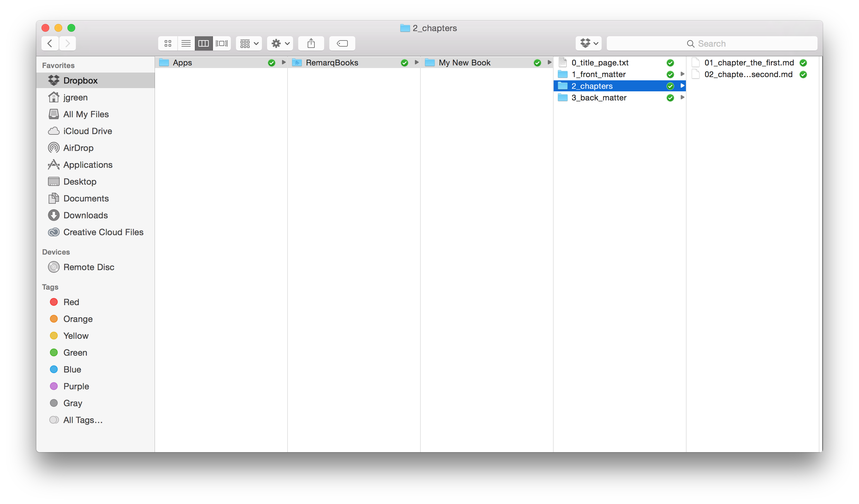Select the 3_back_matter folder

coord(620,98)
